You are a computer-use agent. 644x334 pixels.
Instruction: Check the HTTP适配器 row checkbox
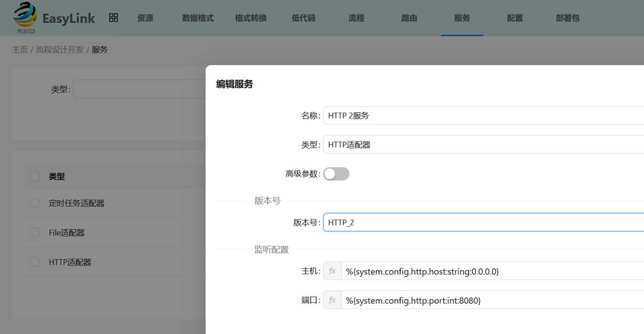coord(35,263)
